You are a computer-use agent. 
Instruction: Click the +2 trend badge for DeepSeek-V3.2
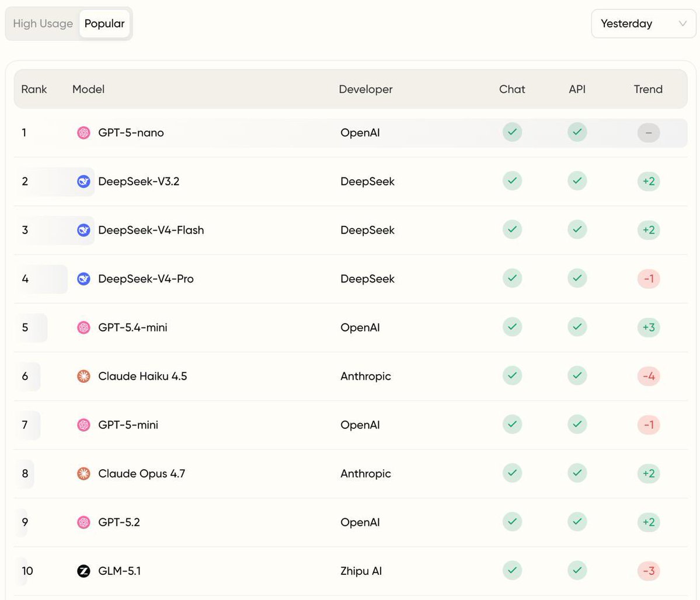coord(649,182)
